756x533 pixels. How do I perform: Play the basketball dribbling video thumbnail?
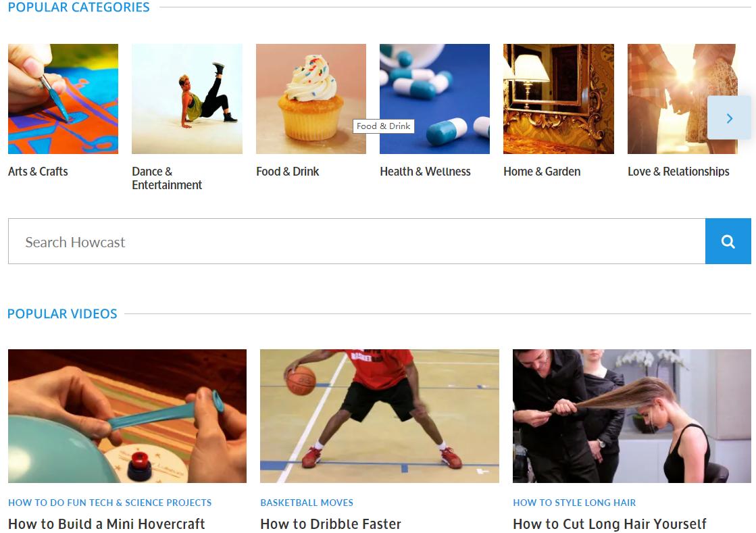(x=380, y=416)
